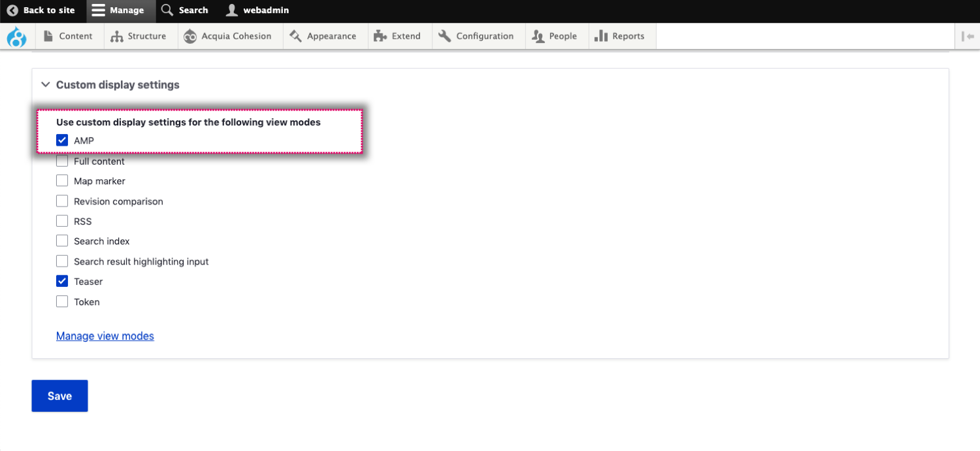Viewport: 980px width, 451px height.
Task: Click the Acquia Cohesion menu label
Action: pyautogui.click(x=237, y=37)
